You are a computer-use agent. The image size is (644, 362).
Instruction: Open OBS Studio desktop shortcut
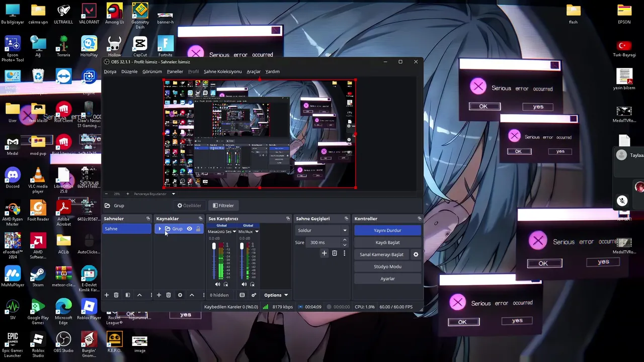(63, 342)
